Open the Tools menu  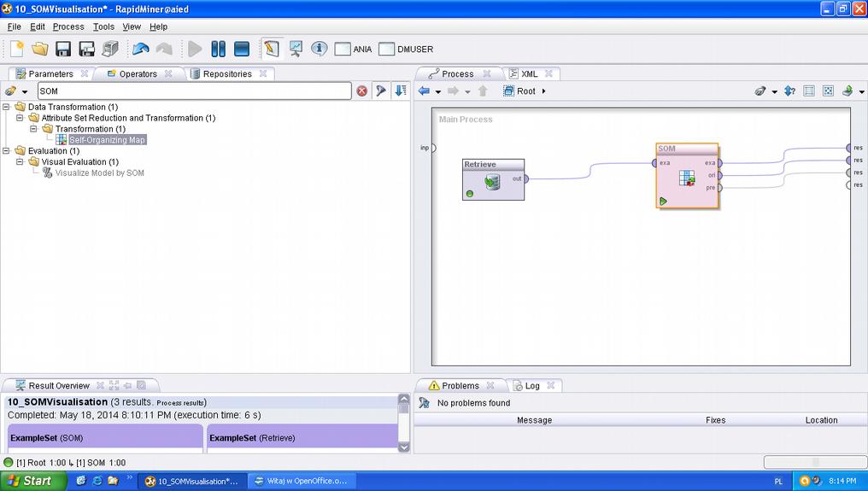pyautogui.click(x=103, y=26)
